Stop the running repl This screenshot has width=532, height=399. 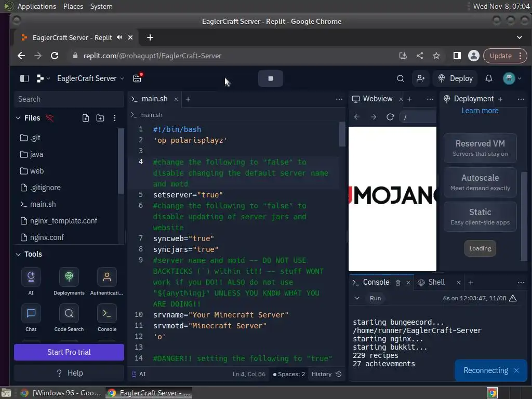270,78
